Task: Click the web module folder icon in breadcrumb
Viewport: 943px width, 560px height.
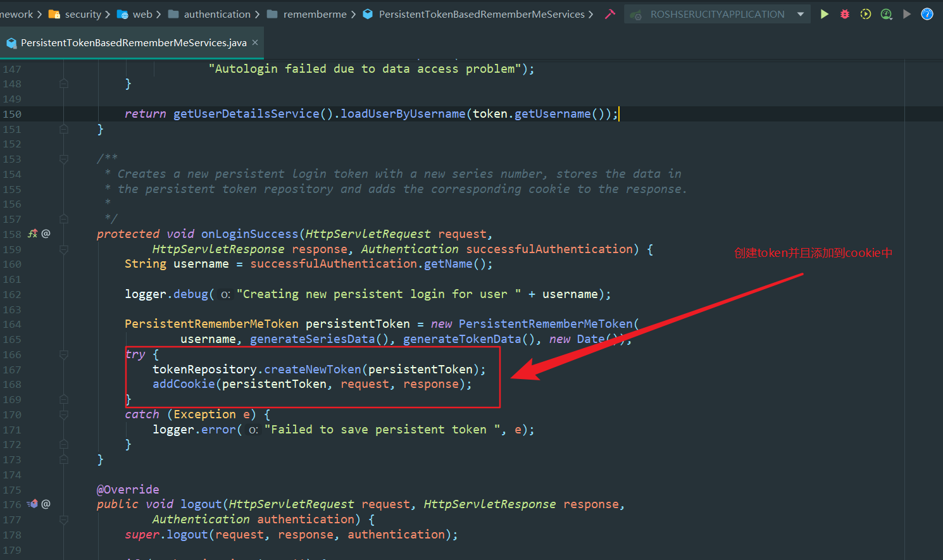Action: pyautogui.click(x=123, y=14)
